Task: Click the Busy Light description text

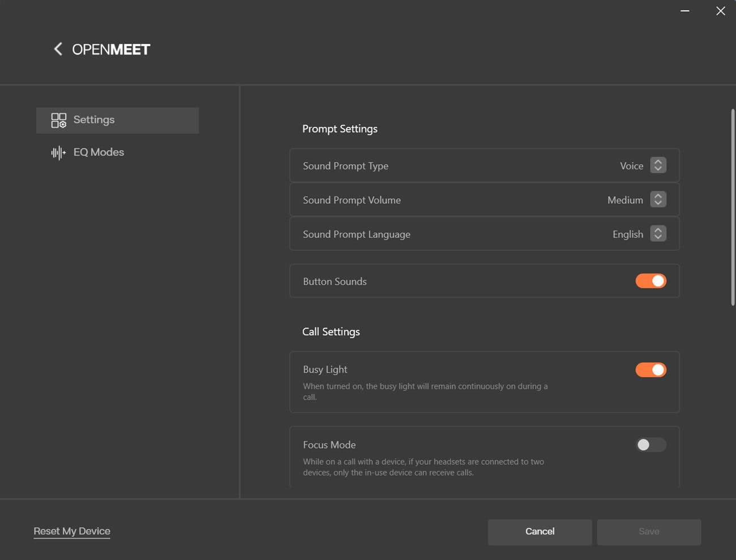Action: [425, 391]
